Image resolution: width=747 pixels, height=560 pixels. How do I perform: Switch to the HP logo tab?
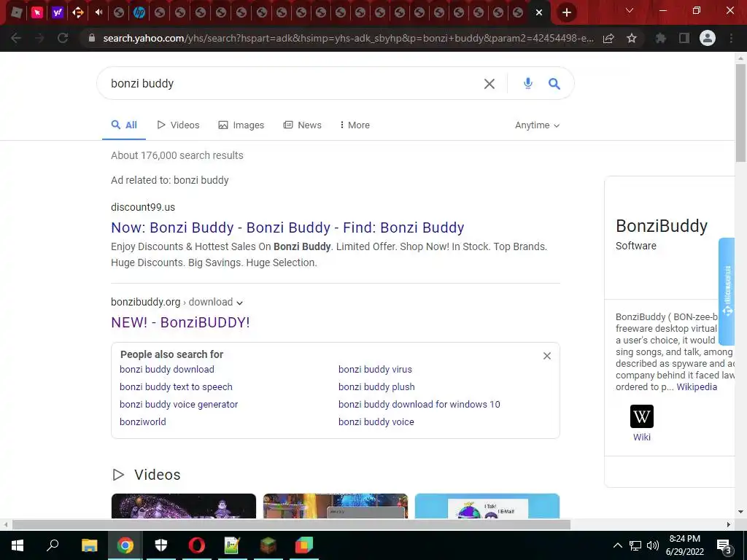pos(139,12)
